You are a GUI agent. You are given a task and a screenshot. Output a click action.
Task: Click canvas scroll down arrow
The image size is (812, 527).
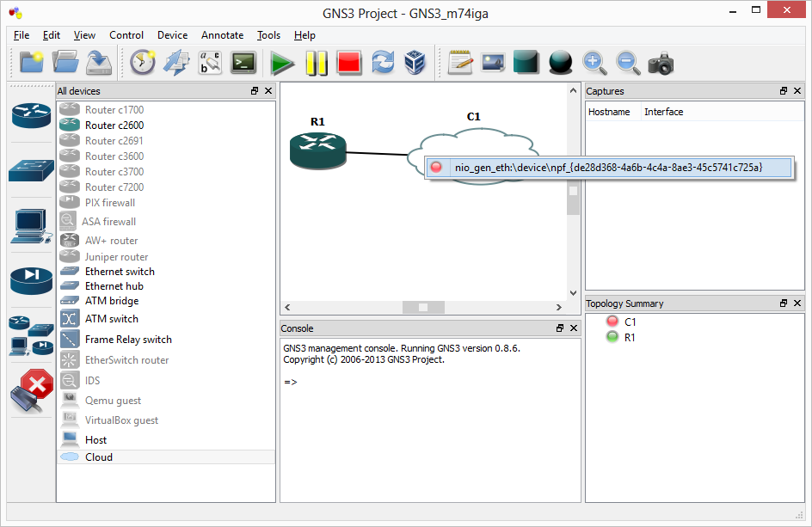coord(573,293)
